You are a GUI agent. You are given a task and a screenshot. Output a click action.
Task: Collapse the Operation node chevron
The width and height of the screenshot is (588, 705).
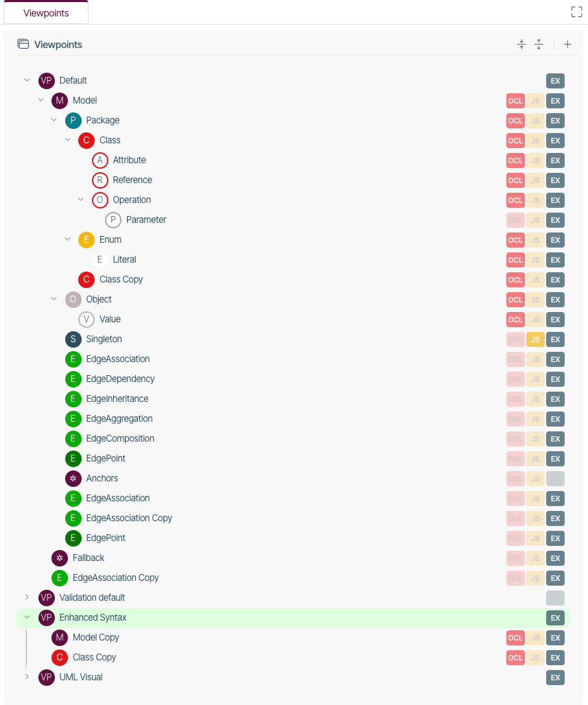click(x=80, y=199)
